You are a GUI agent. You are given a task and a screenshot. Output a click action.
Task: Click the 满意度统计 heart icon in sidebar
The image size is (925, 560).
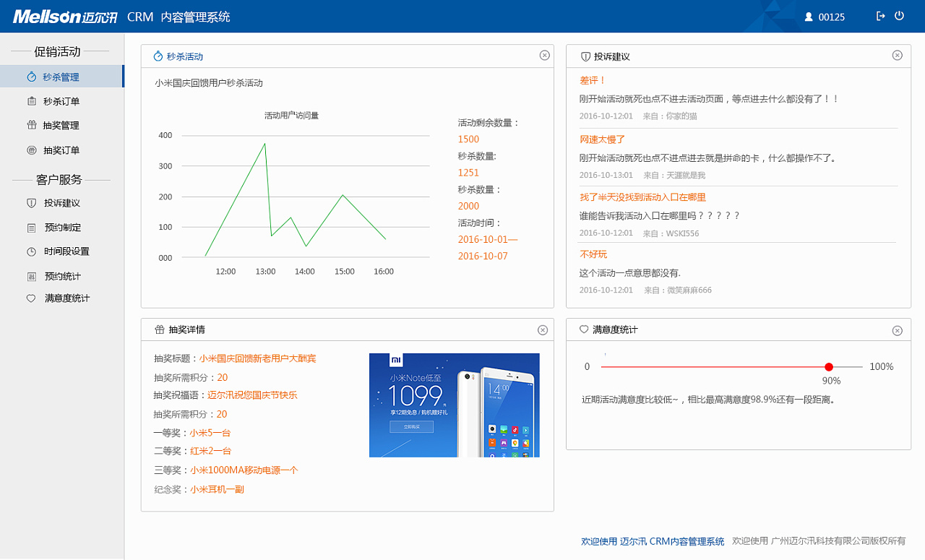[x=31, y=298]
